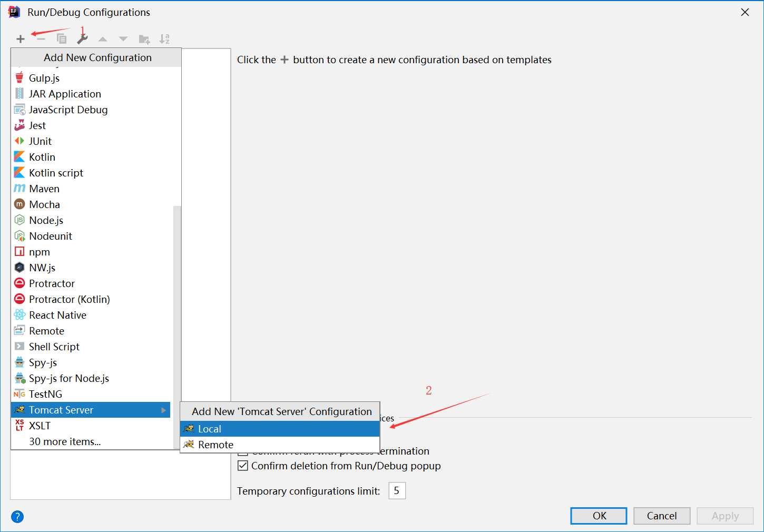Click the Kotlin script icon
The height and width of the screenshot is (532, 764).
19,173
